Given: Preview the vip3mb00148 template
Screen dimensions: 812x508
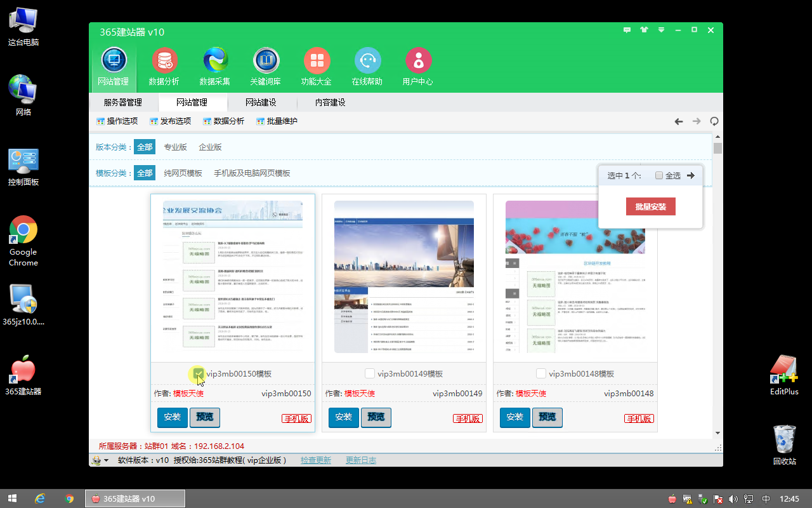Looking at the screenshot, I should tap(547, 417).
